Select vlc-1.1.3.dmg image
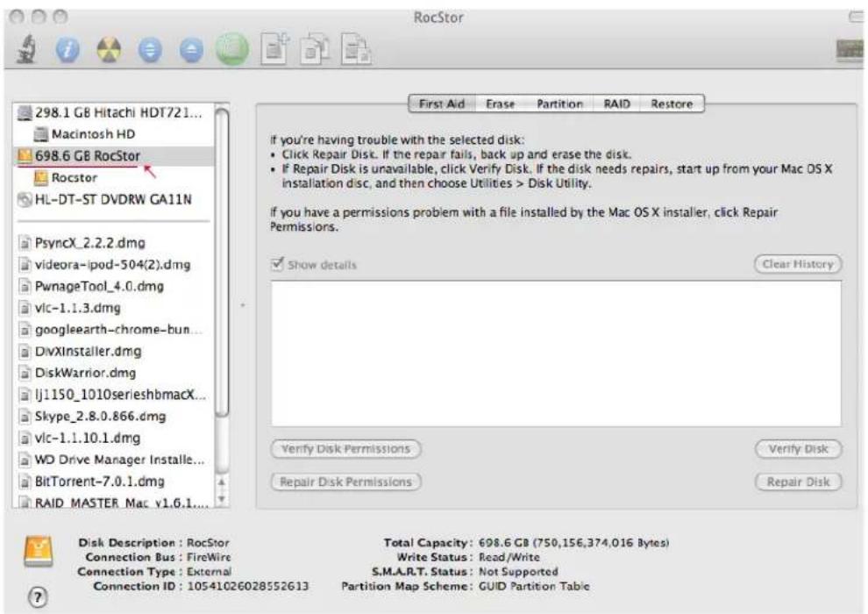Screen dimensions: 868x614 (113, 308)
